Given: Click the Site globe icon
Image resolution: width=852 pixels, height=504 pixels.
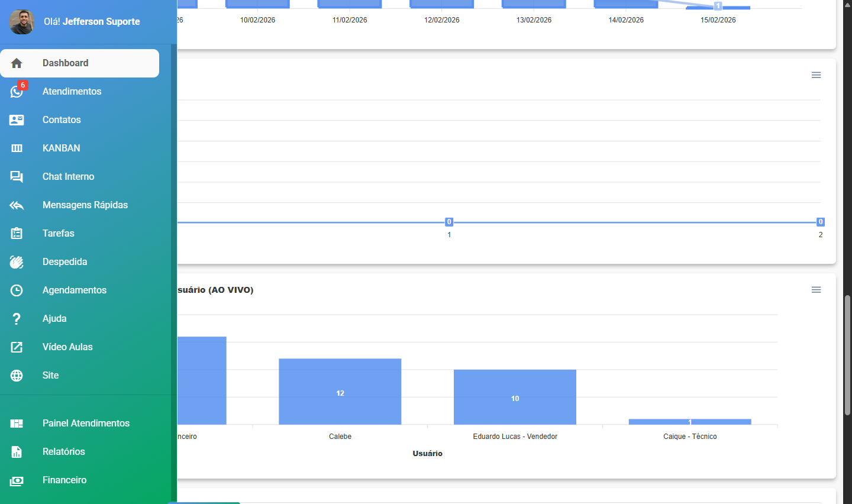Looking at the screenshot, I should 17,376.
